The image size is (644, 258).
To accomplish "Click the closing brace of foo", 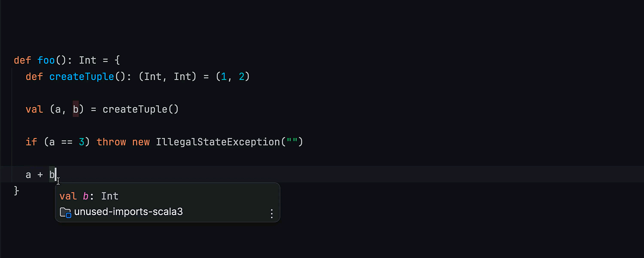I will pyautogui.click(x=16, y=190).
